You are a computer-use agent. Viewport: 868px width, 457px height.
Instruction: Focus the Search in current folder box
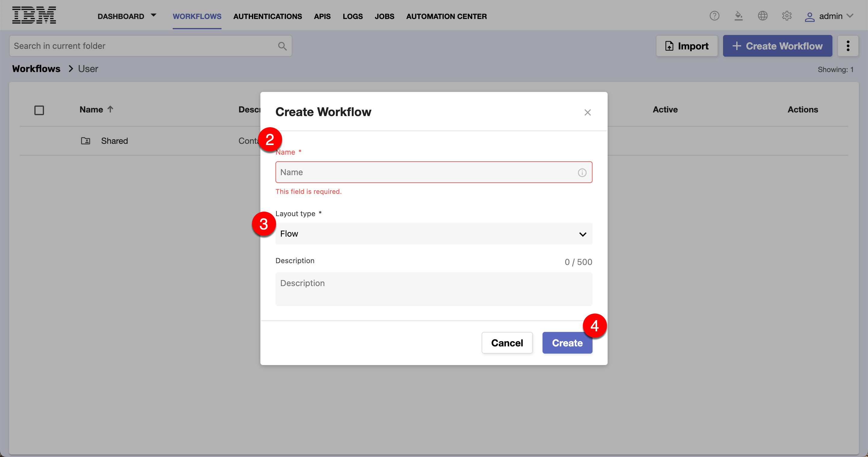pos(150,46)
